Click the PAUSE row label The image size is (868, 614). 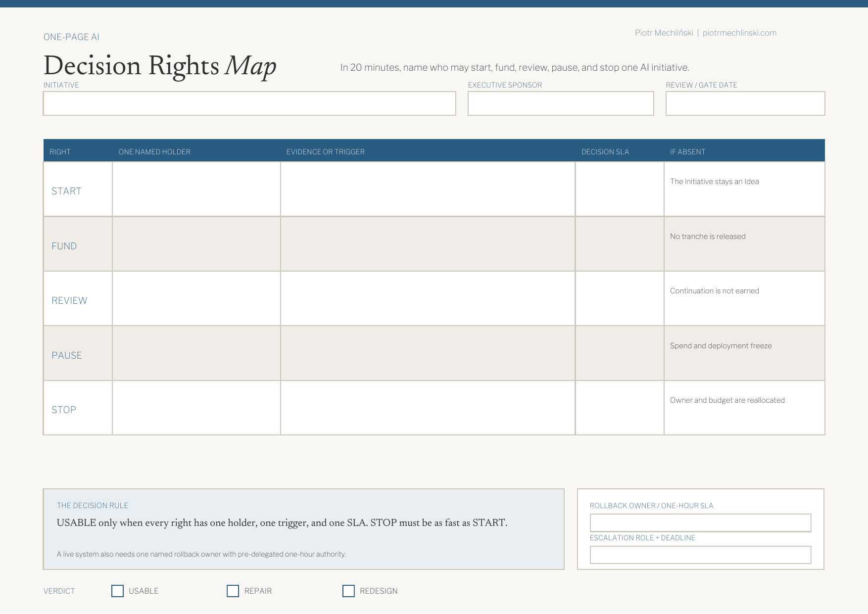(67, 356)
